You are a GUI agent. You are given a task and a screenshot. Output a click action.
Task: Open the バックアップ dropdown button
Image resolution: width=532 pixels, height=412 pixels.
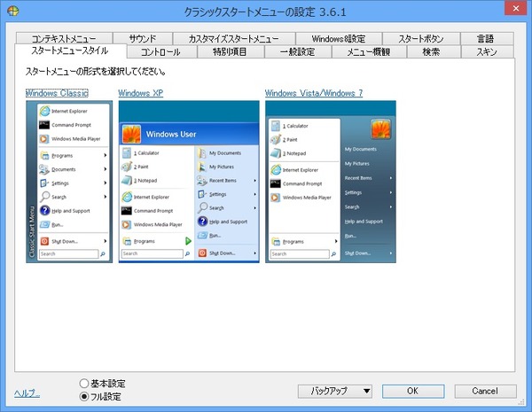(x=335, y=391)
